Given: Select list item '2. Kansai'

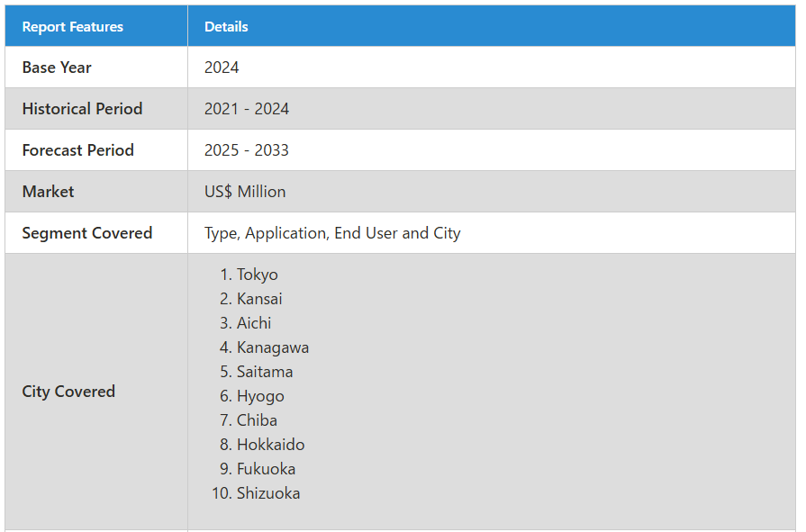Looking at the screenshot, I should [x=251, y=299].
